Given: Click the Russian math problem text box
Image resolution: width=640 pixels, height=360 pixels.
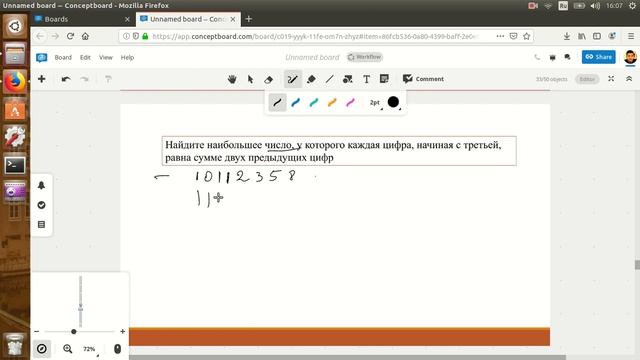Looking at the screenshot, I should (339, 151).
